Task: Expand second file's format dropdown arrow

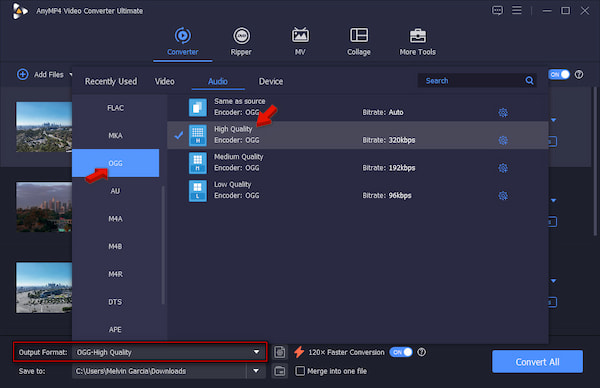Action: 553,201
